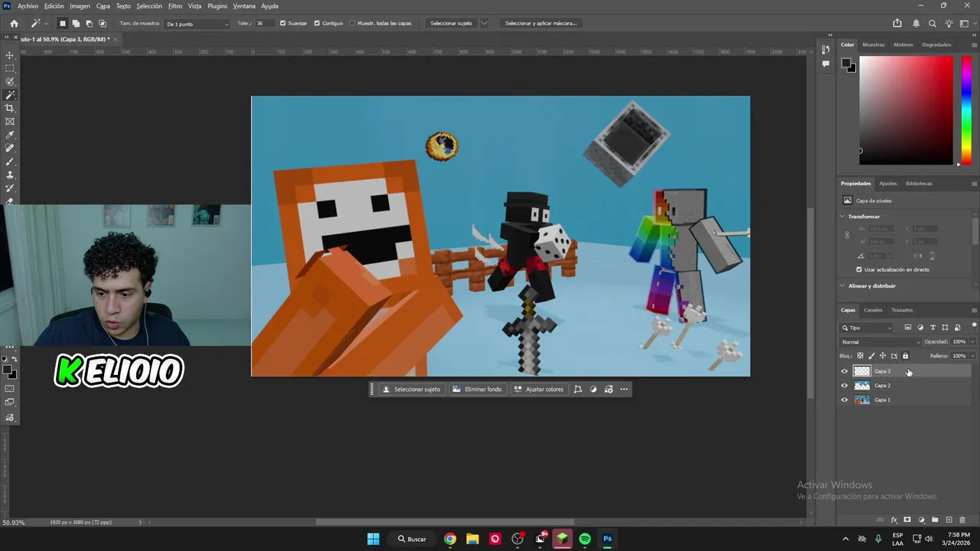Hide Capa 3 layer visibility
Image resolution: width=980 pixels, height=551 pixels.
[x=844, y=371]
